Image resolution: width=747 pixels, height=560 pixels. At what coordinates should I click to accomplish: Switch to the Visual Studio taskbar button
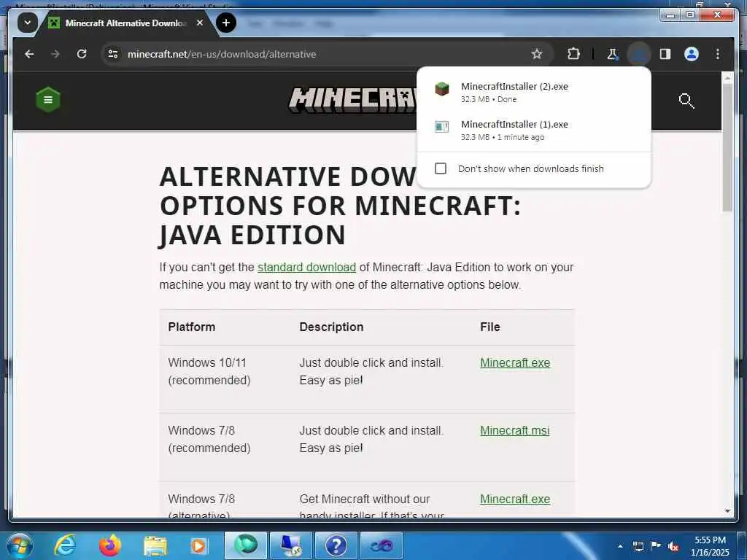[x=381, y=545]
